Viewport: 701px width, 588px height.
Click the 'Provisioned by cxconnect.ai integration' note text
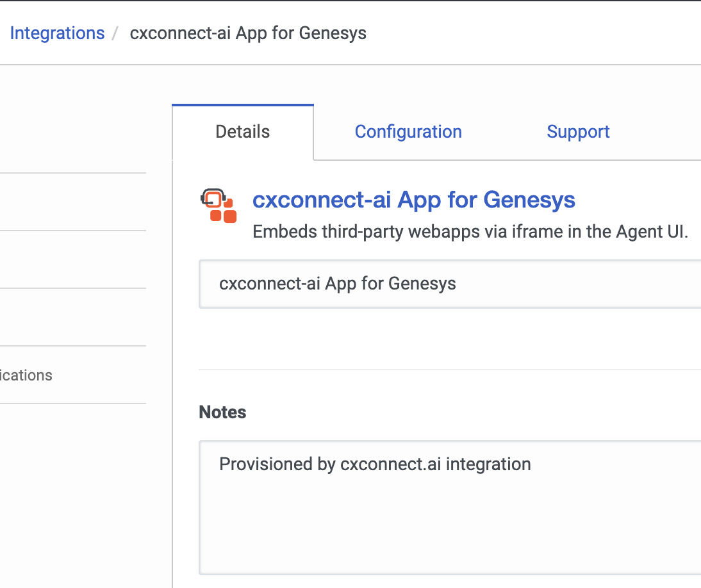coord(375,464)
